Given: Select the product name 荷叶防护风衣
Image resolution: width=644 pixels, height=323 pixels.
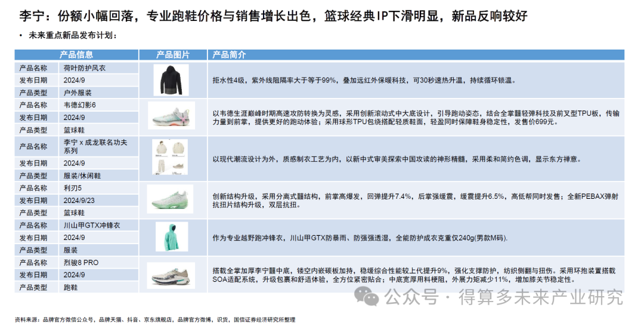Looking at the screenshot, I should tap(85, 68).
